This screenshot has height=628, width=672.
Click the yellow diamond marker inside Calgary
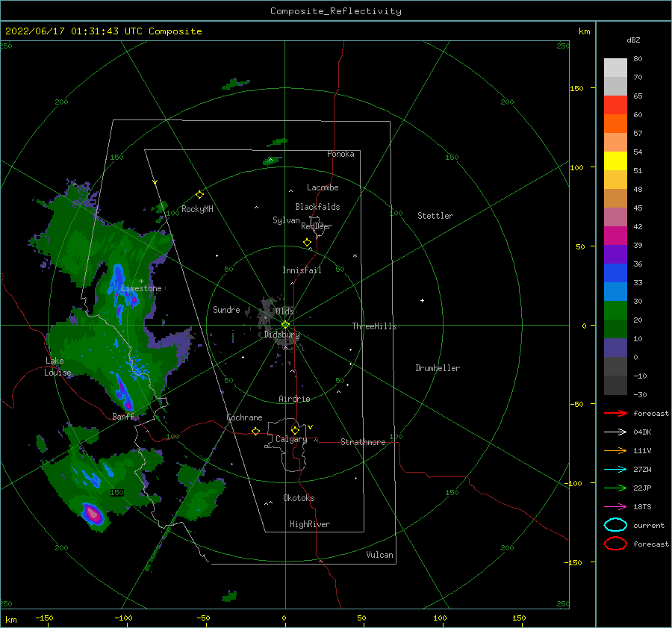(x=295, y=430)
